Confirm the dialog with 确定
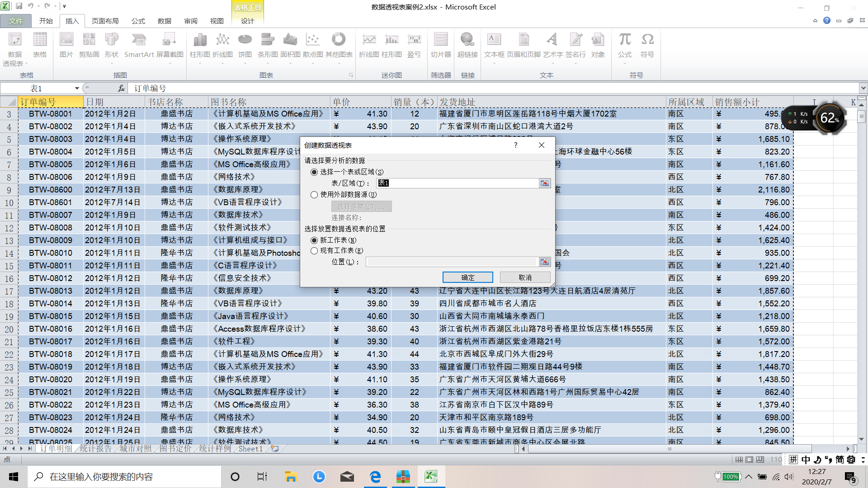The width and height of the screenshot is (868, 488). pyautogui.click(x=467, y=277)
